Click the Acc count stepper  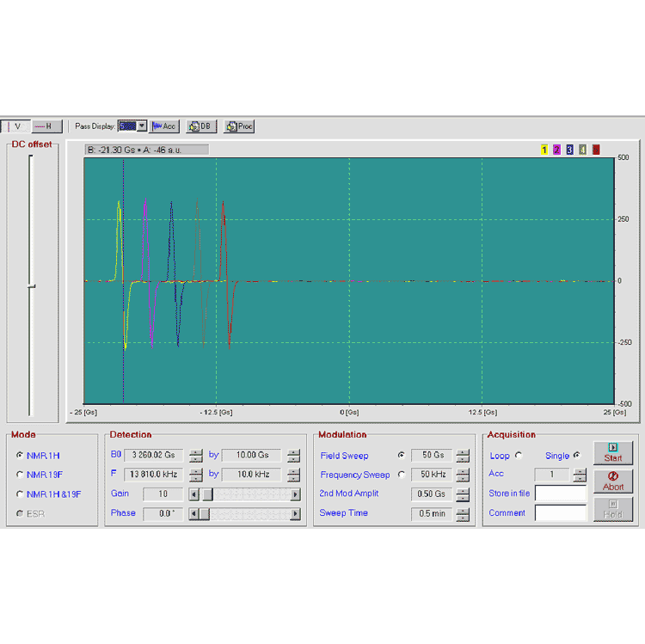click(580, 475)
